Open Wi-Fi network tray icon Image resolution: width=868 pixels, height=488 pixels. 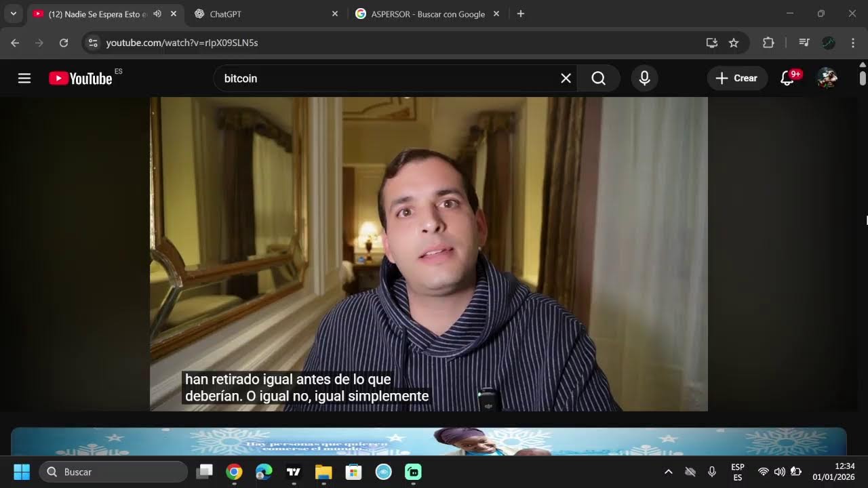click(763, 472)
